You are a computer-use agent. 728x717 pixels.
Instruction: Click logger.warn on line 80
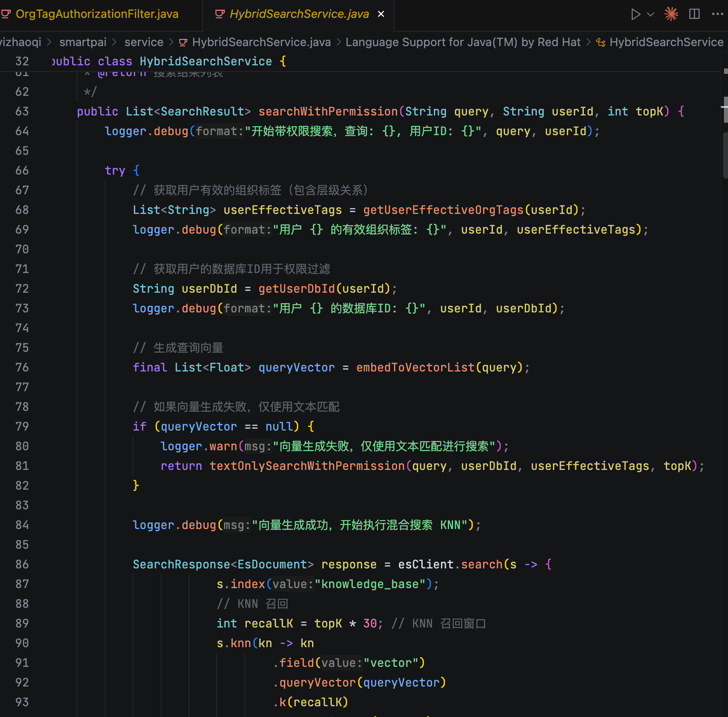pos(199,446)
